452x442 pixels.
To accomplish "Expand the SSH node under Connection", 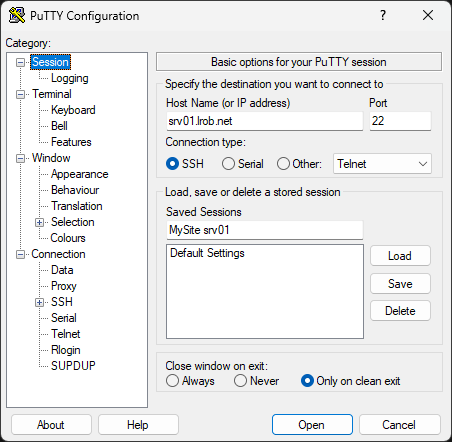I will point(39,302).
